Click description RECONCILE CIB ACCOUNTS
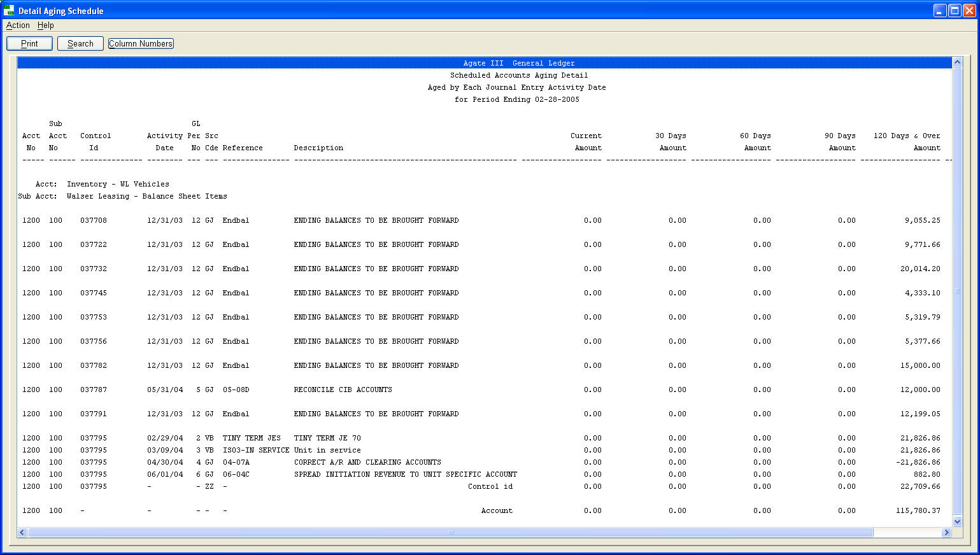Screen dimensions: 980x555 click(x=343, y=390)
